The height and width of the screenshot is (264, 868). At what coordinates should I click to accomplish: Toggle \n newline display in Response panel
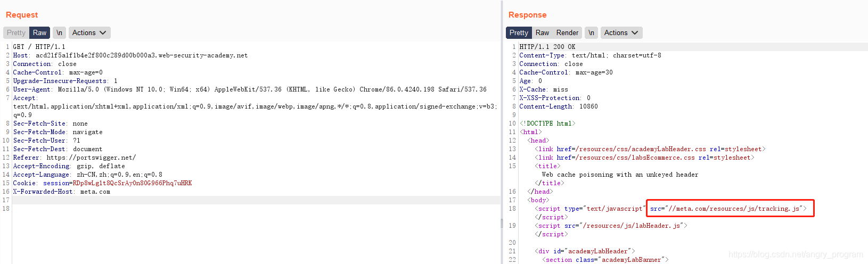click(x=591, y=32)
